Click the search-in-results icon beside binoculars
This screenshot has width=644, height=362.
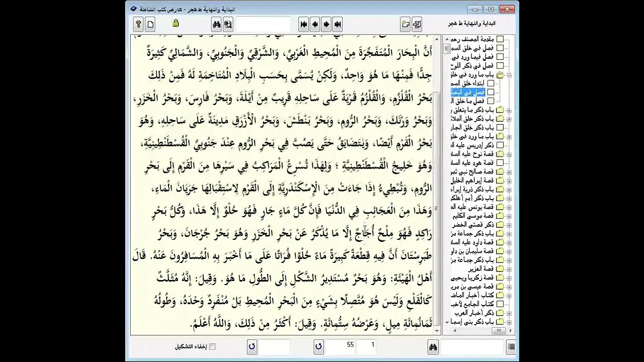point(228,24)
